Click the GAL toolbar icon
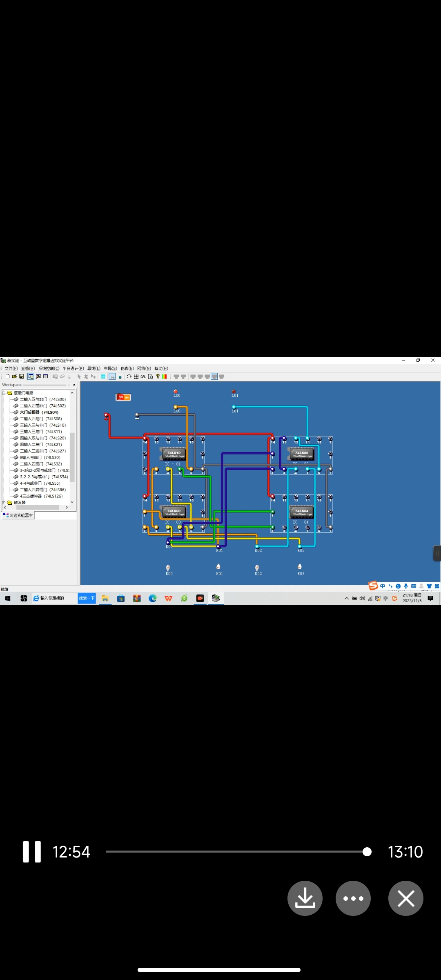 (x=143, y=376)
